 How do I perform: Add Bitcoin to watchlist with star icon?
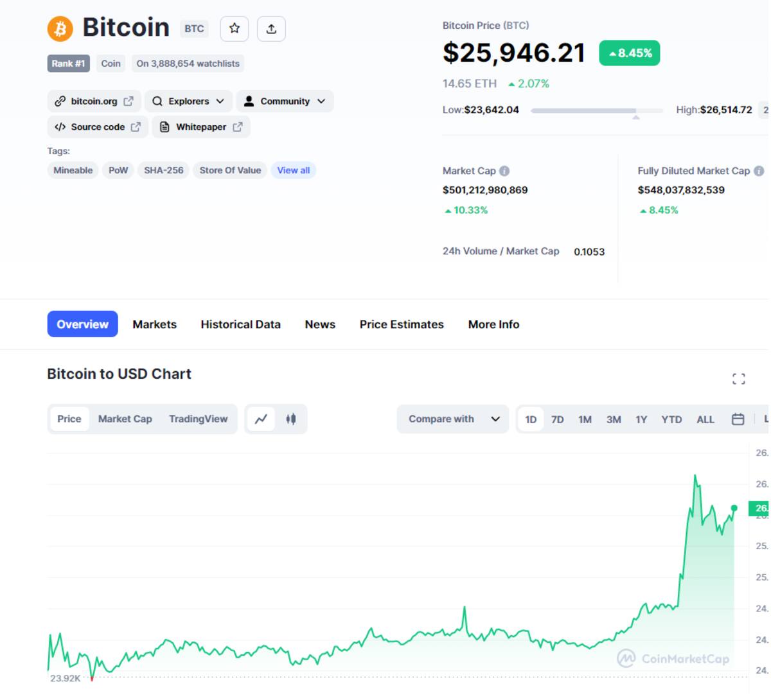click(x=235, y=29)
